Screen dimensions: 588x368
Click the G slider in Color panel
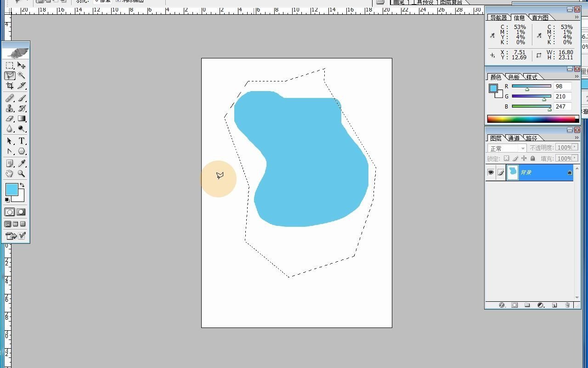point(531,97)
